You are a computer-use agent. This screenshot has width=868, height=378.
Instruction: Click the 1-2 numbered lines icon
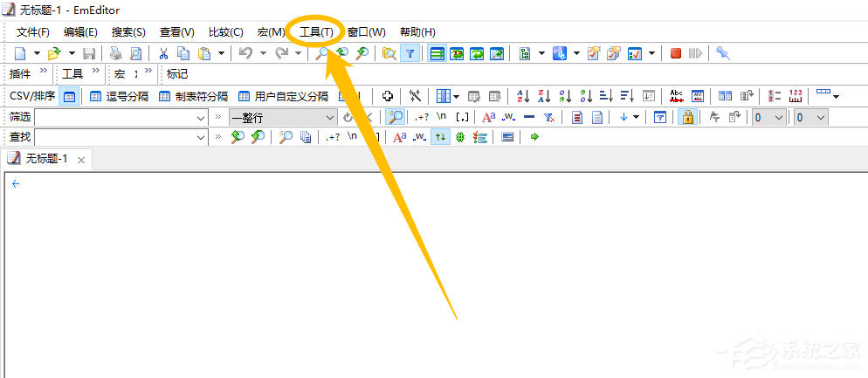point(775,96)
